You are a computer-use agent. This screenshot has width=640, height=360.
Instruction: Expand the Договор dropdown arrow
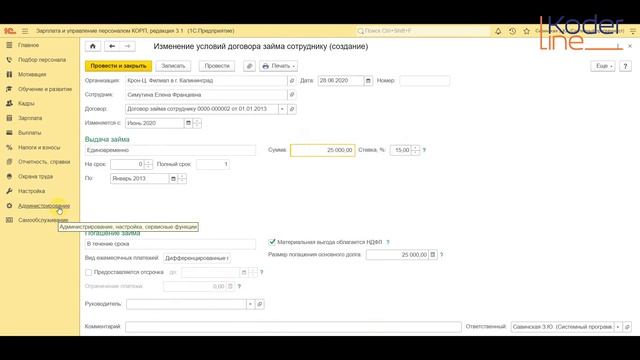point(282,109)
